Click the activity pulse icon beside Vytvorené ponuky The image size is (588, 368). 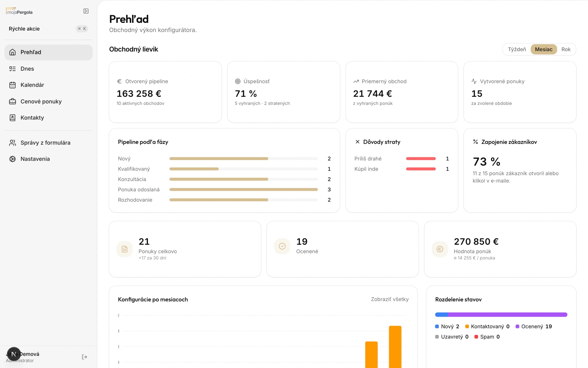474,81
